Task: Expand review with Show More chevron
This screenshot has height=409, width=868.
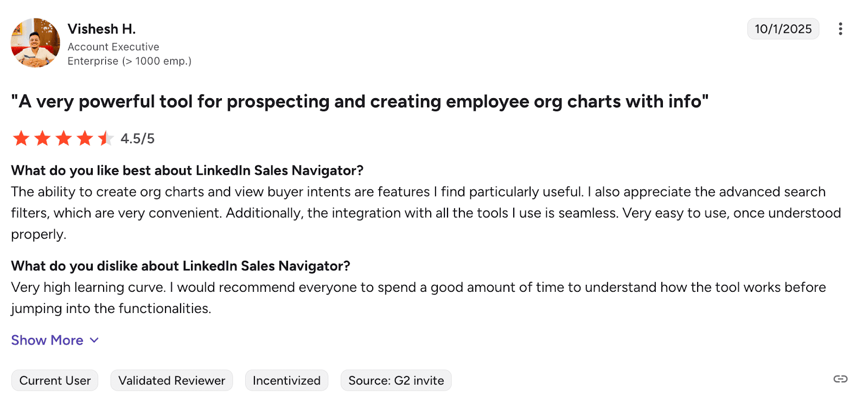Action: click(94, 340)
